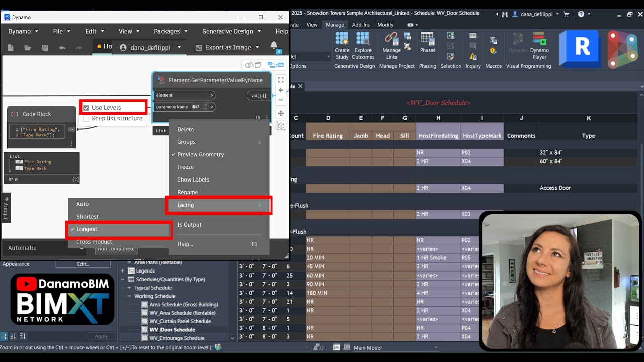Image resolution: width=644 pixels, height=362 pixels.
Task: Open WV_Door Schedule in Project Browser
Action: coord(172,330)
